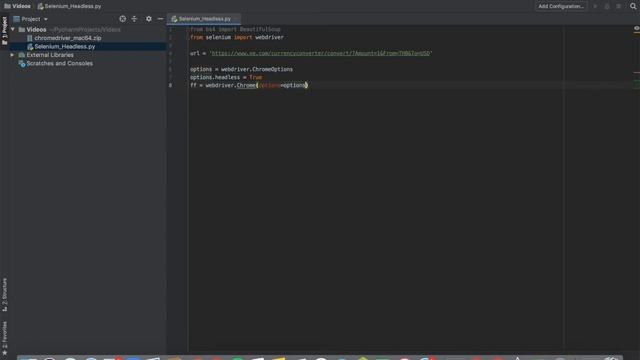Open Search Everywhere magnifier
This screenshot has width=640, height=360.
click(633, 6)
